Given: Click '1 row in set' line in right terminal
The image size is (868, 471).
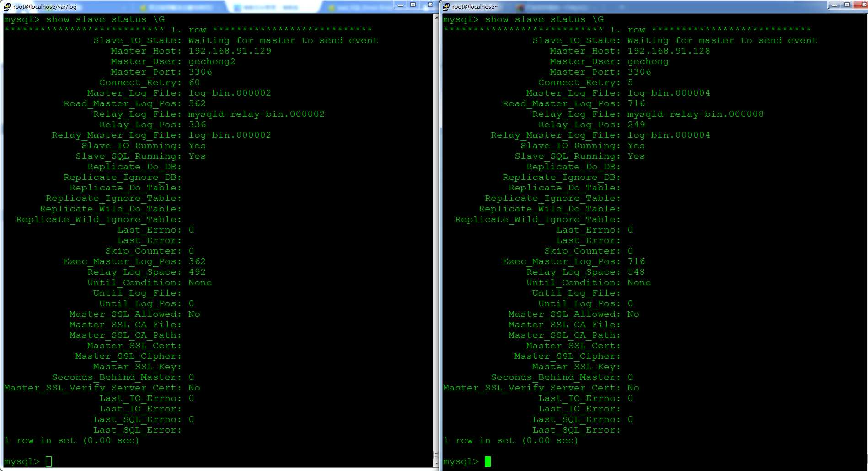Looking at the screenshot, I should pos(510,440).
